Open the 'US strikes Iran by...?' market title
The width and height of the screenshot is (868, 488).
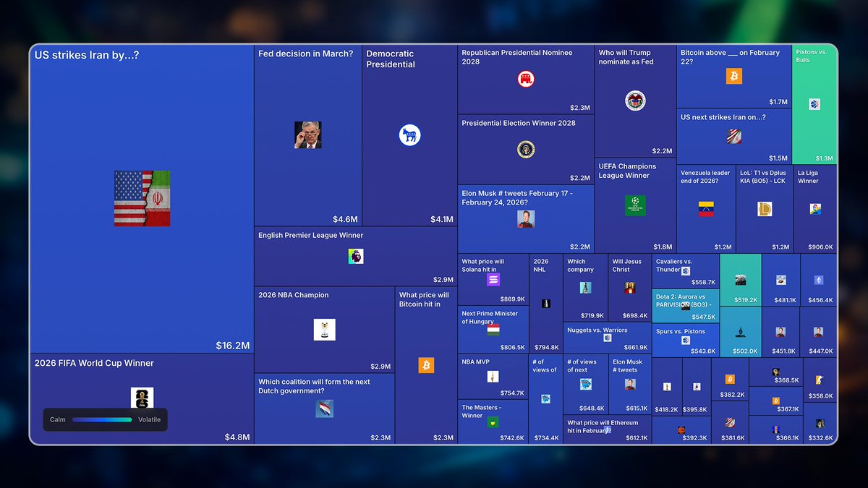pyautogui.click(x=86, y=55)
